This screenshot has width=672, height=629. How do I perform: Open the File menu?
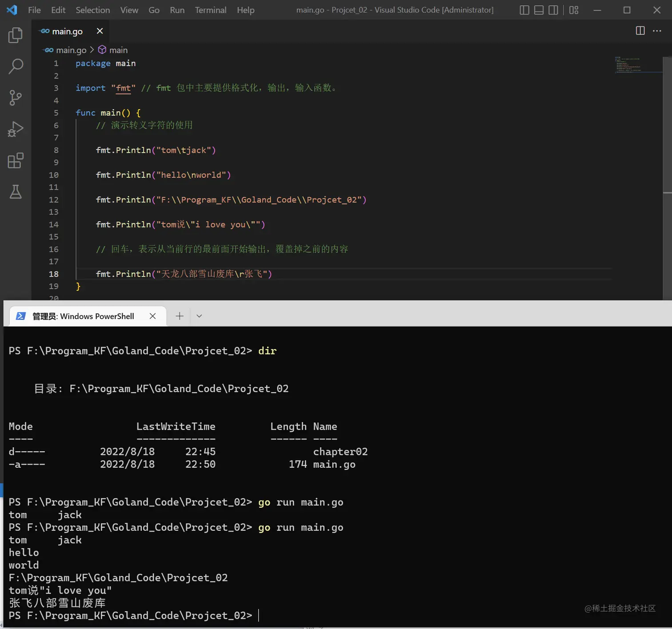click(x=34, y=10)
